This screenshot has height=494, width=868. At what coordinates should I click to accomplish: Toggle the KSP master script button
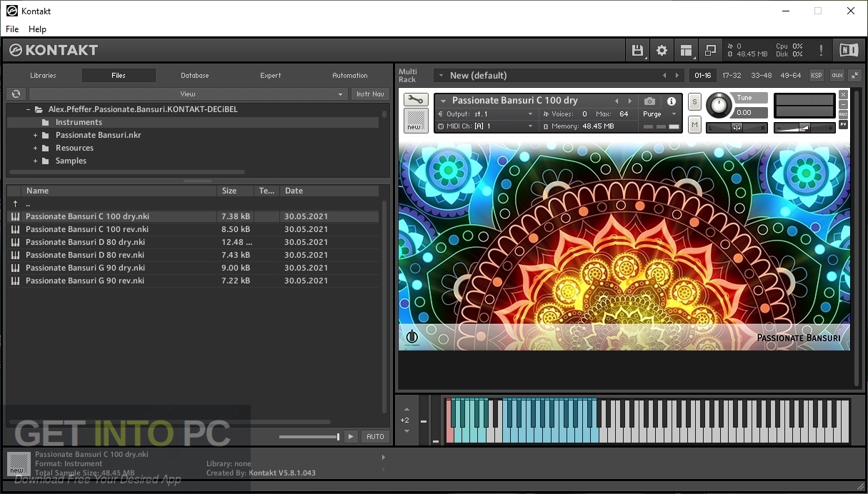tap(816, 75)
